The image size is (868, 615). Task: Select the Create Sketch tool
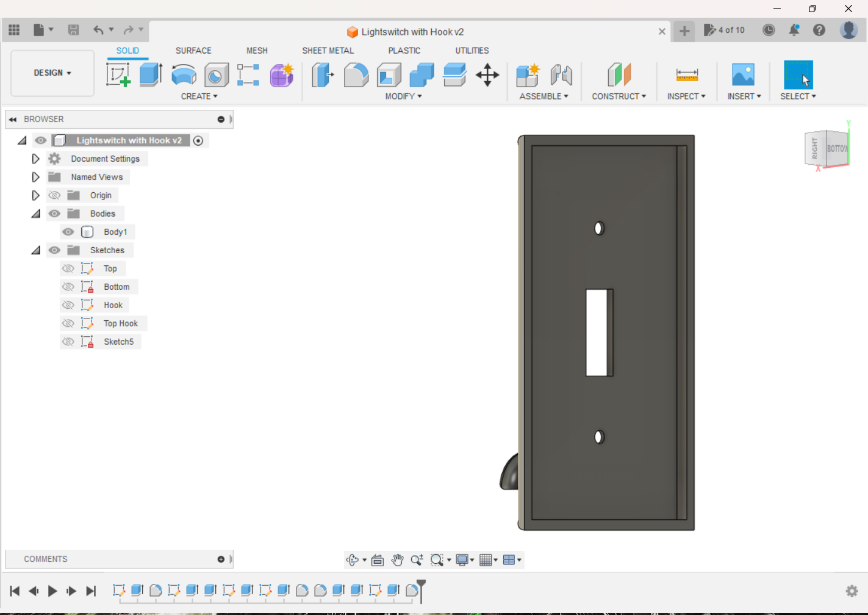[x=118, y=75]
